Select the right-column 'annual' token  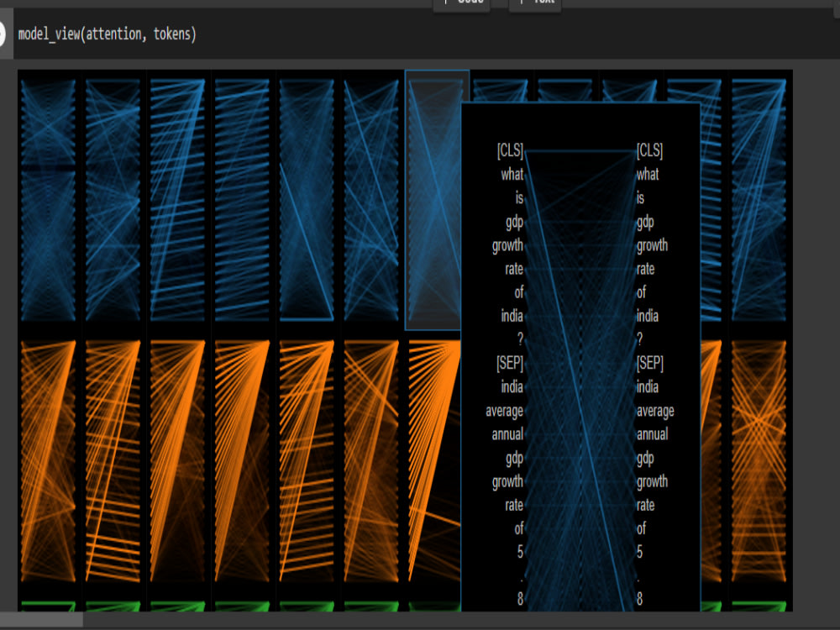point(653,434)
